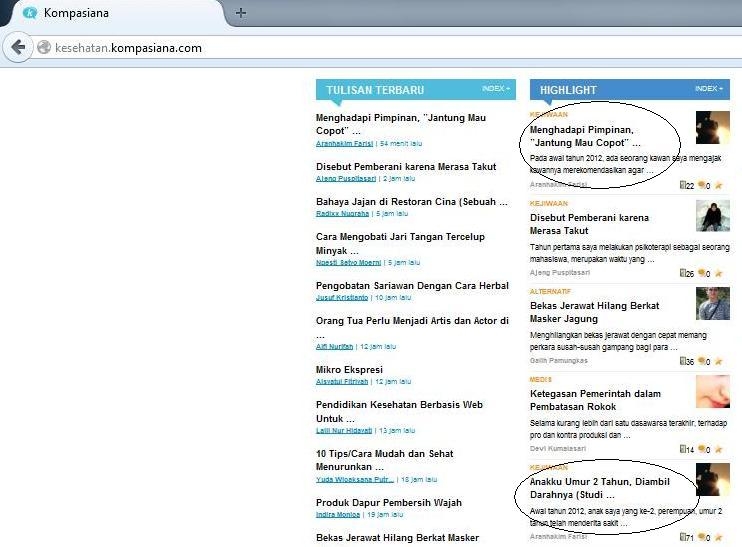Expand the INDEX dropdown in Highlight header
Screen dimensions: 742x547
click(x=709, y=88)
